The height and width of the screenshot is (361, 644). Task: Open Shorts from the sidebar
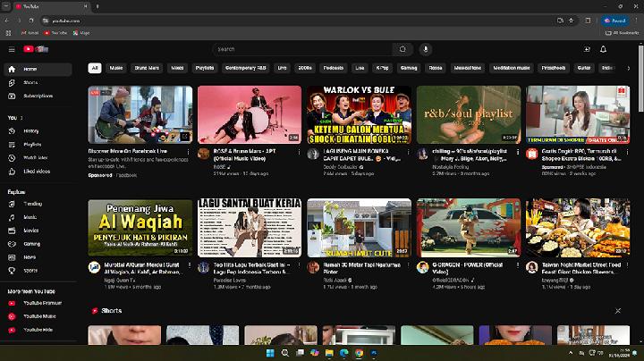[x=30, y=82]
